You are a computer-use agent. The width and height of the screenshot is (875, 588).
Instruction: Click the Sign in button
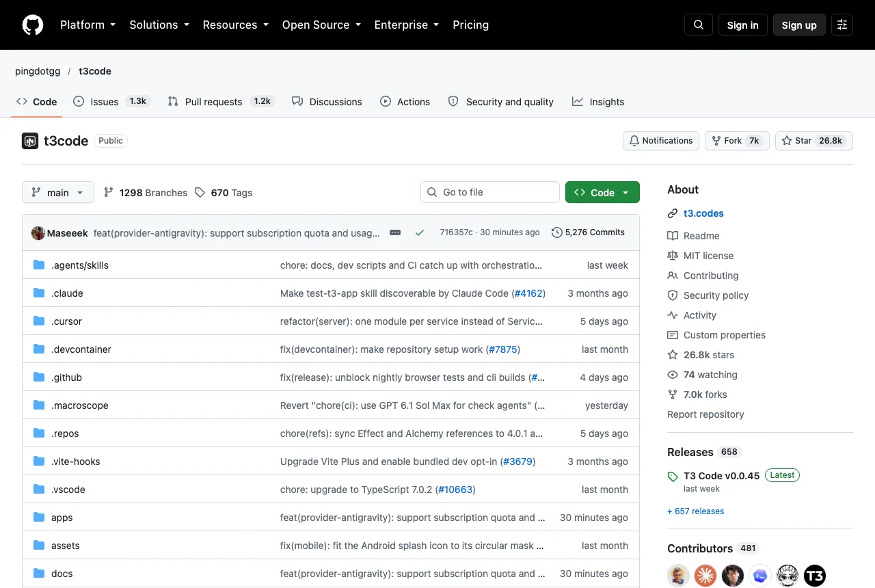point(743,25)
